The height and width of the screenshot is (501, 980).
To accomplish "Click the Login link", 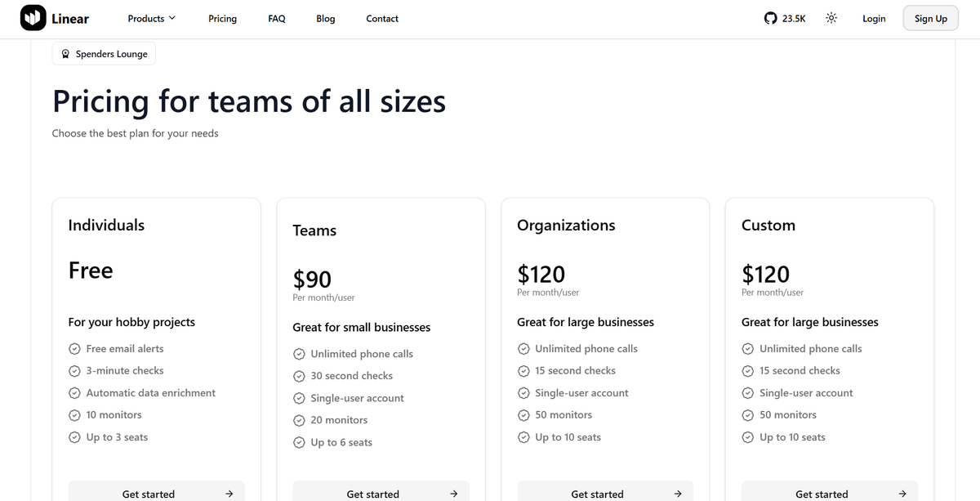I will coord(874,17).
